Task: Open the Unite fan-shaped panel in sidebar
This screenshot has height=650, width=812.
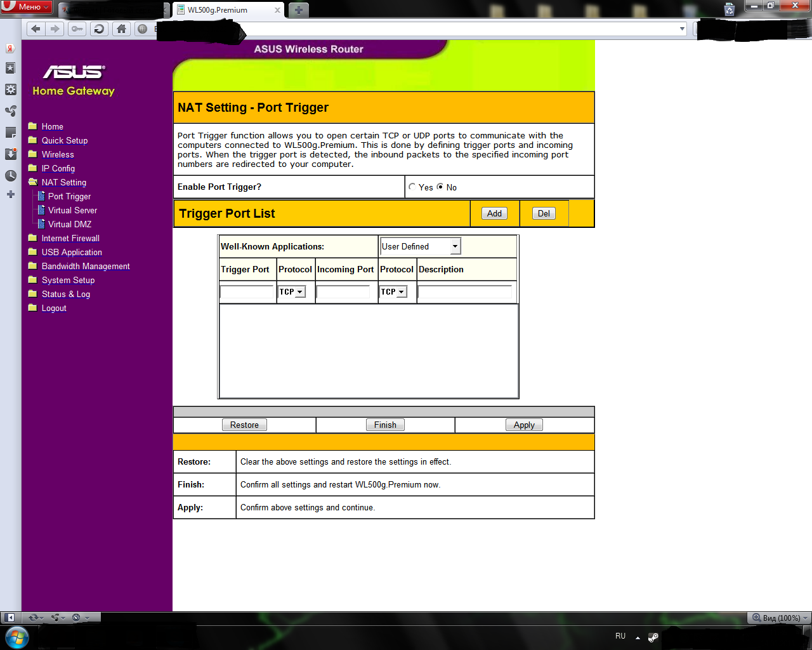Action: [x=10, y=111]
